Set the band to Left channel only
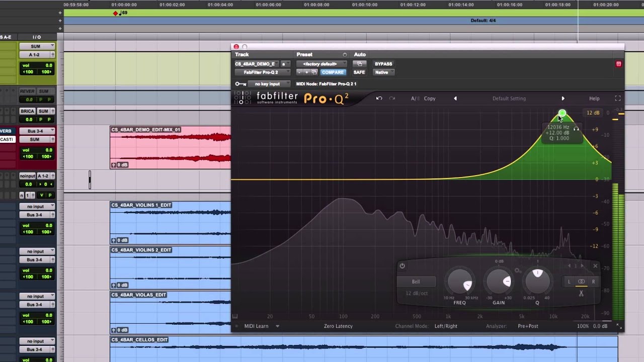The image size is (644, 362). [569, 282]
